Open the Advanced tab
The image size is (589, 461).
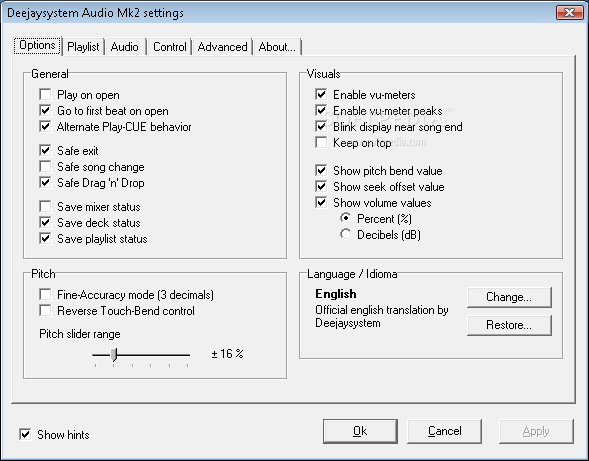(x=222, y=47)
